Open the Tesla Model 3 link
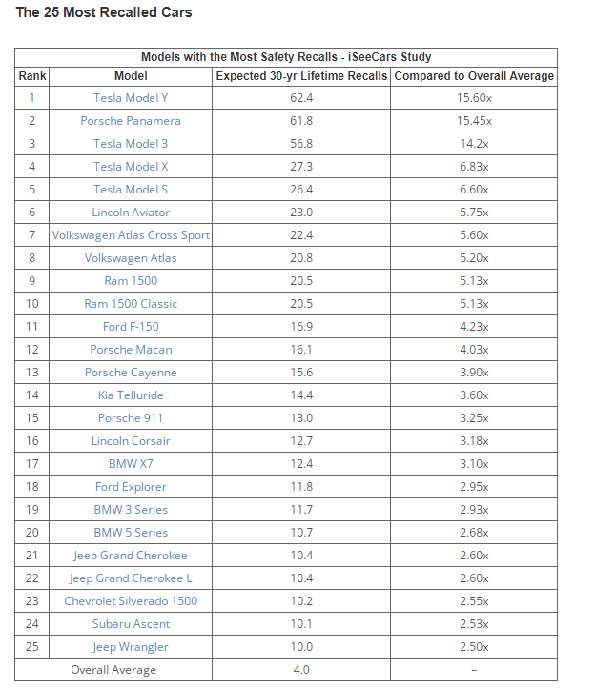The height and width of the screenshot is (689, 616). pos(131,144)
